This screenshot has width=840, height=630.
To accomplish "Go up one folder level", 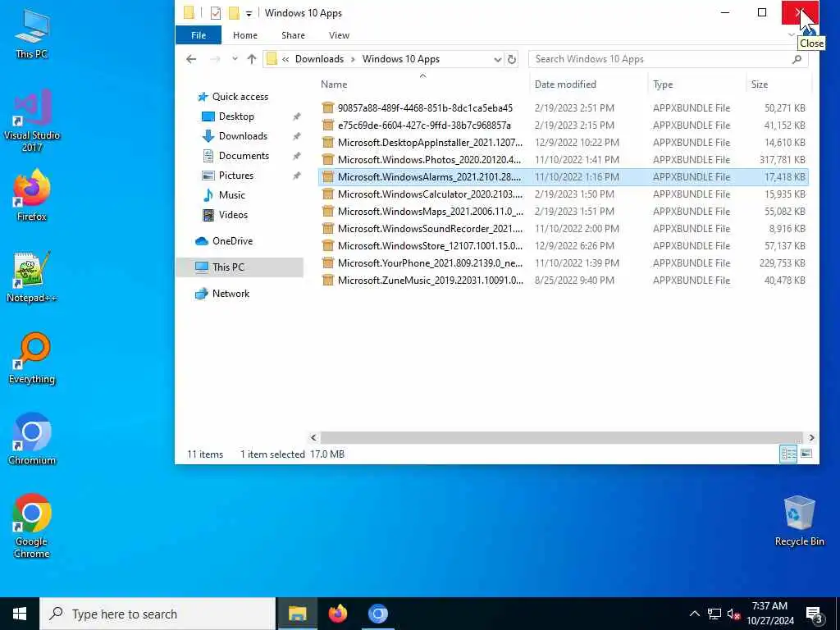I will coord(252,59).
